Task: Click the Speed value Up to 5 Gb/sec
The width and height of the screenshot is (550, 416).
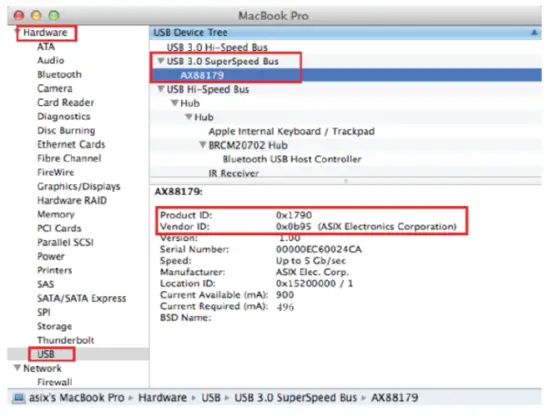Action: (311, 261)
